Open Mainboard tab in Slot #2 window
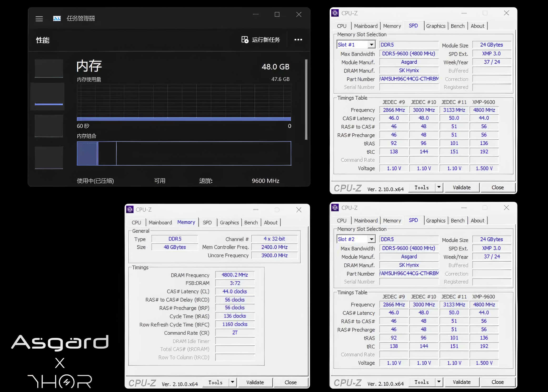The width and height of the screenshot is (548, 392). pyautogui.click(x=366, y=221)
